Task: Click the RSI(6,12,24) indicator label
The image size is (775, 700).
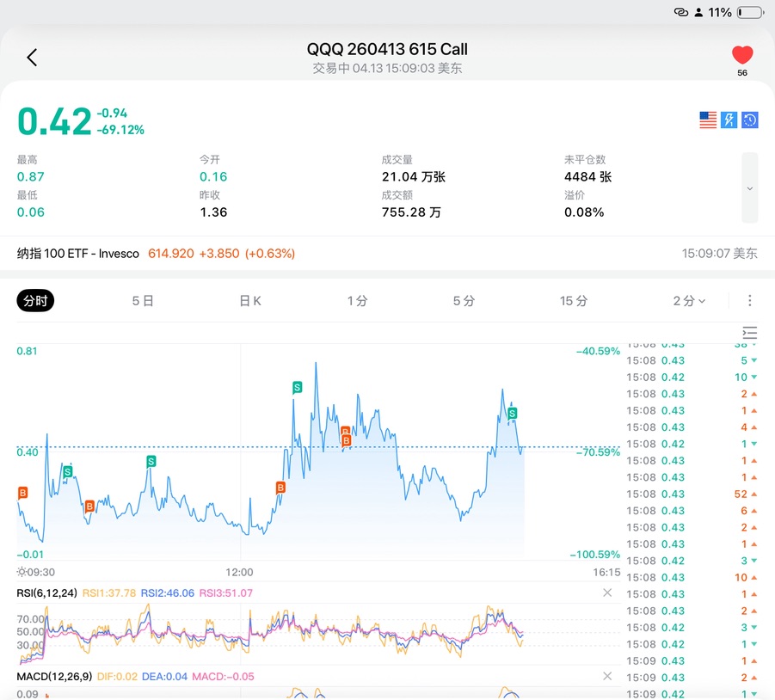Action: pyautogui.click(x=46, y=593)
